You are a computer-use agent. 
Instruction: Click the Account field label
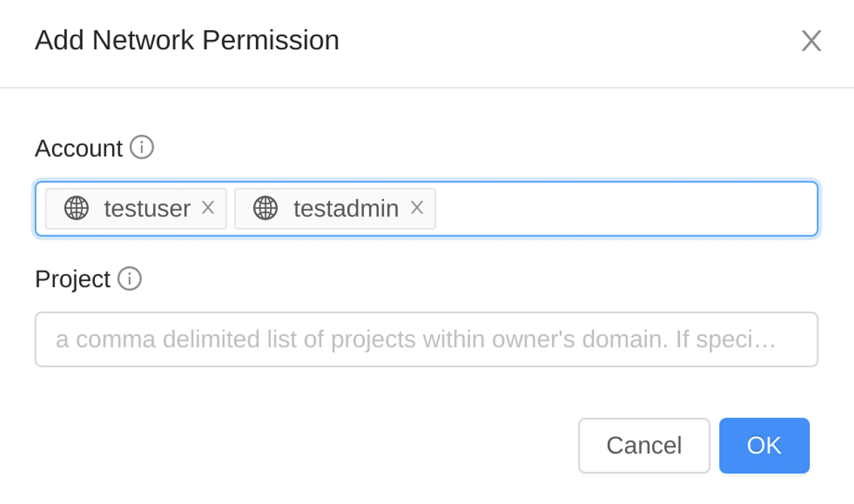tap(78, 148)
